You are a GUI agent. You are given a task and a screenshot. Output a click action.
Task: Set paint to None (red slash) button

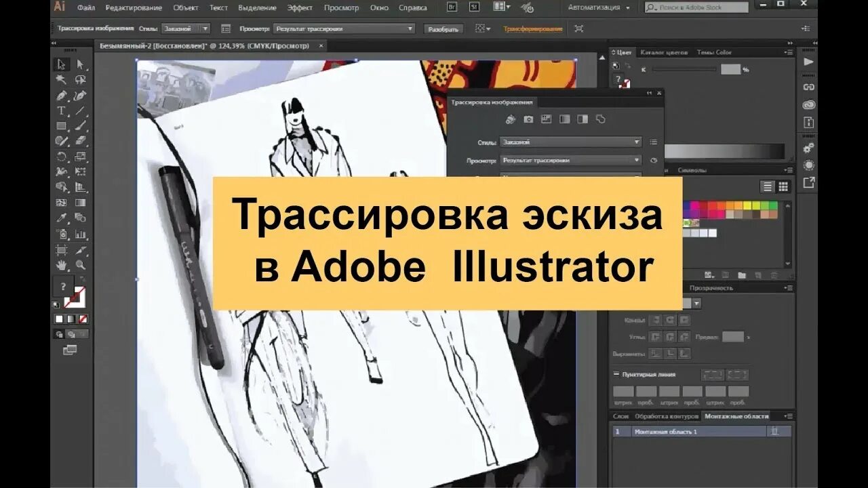click(x=83, y=319)
